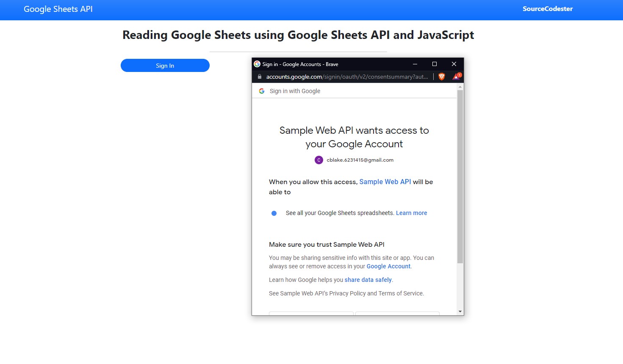Open the Google Account link
Viewport: 623px width, 364px height.
point(388,266)
